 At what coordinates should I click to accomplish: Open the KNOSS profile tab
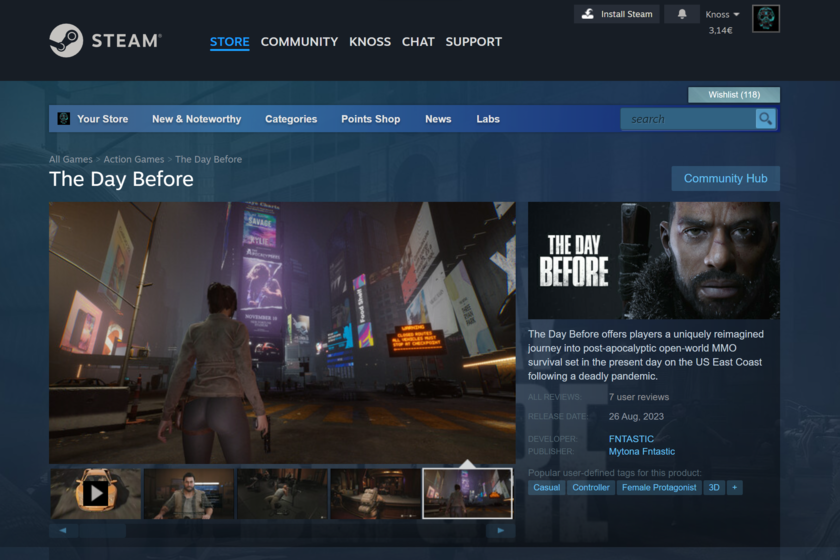370,42
